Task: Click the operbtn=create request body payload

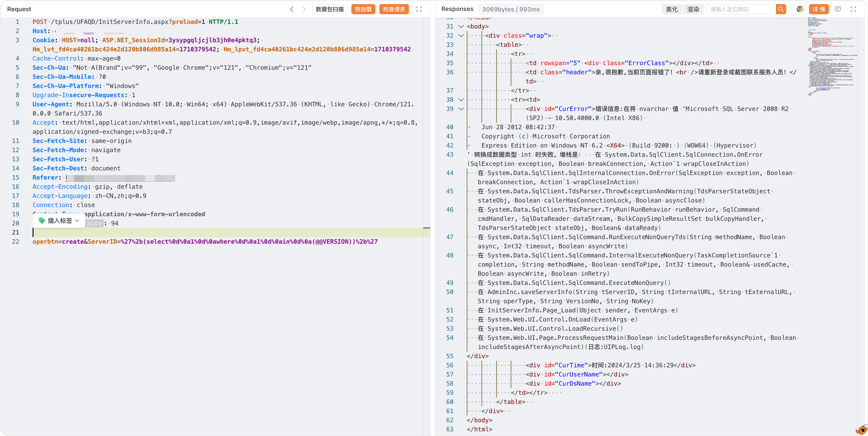Action: (x=205, y=241)
